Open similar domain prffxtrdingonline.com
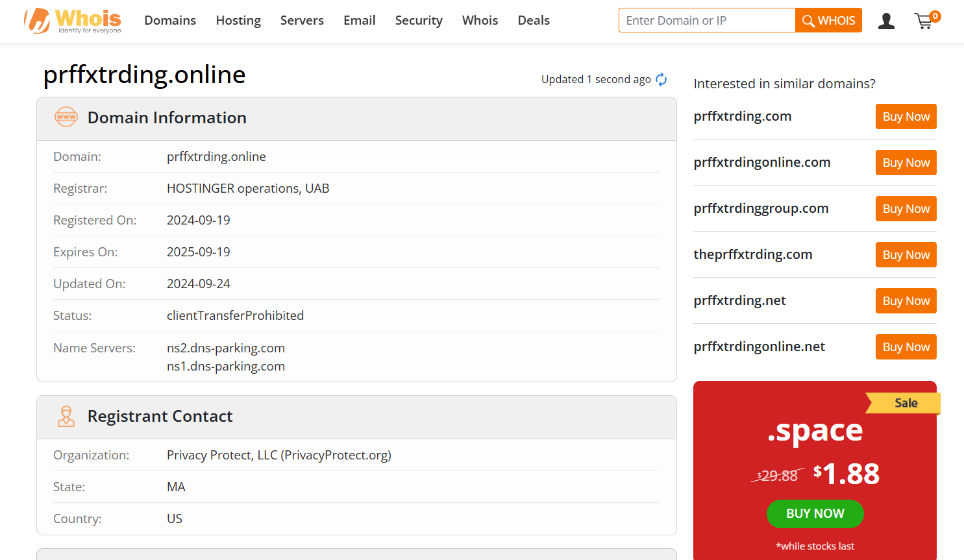The image size is (964, 560). [762, 162]
